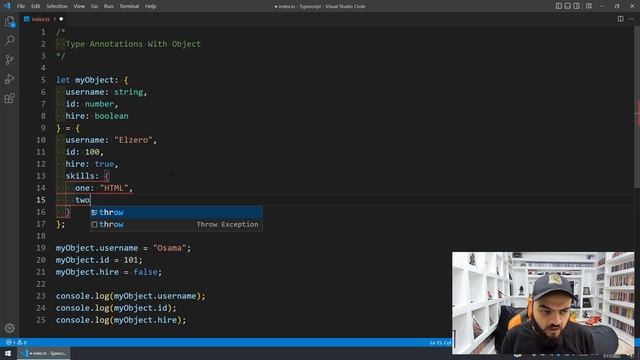Click 'username: string,' type line
The width and height of the screenshot is (640, 360).
click(x=106, y=92)
